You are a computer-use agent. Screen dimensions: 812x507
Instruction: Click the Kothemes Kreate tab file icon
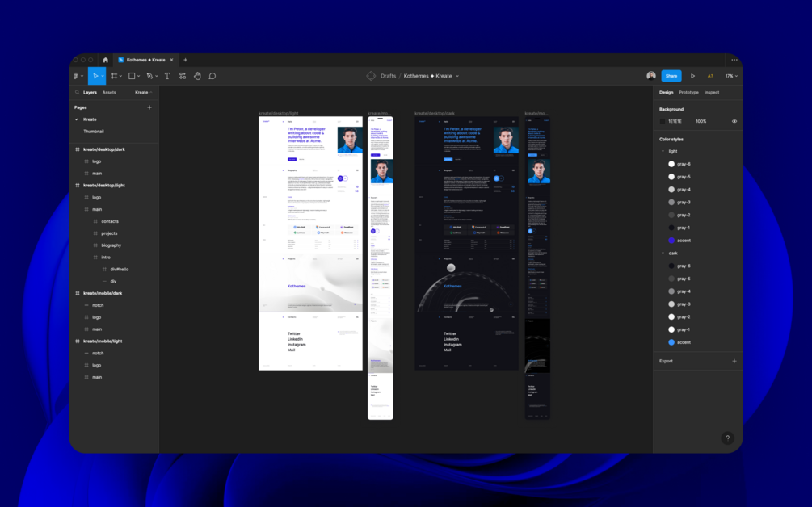[x=121, y=60]
